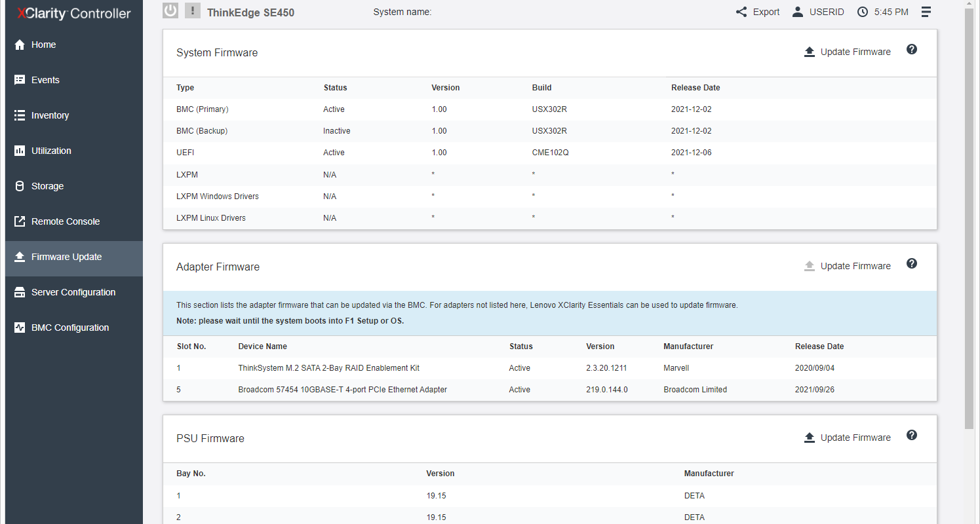Click Update Firmware in PSU Firmware section
Viewport: 980px width, 524px height.
855,438
